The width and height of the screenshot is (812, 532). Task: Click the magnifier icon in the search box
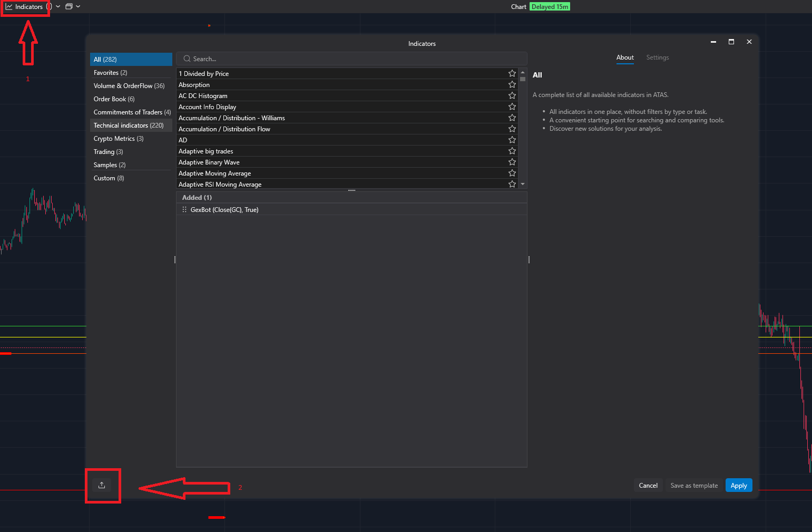tap(187, 59)
